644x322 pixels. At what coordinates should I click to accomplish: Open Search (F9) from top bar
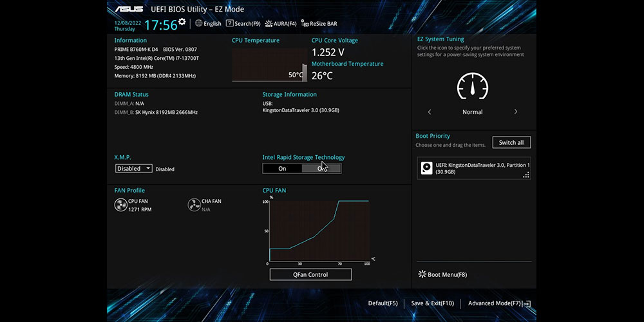(x=243, y=24)
